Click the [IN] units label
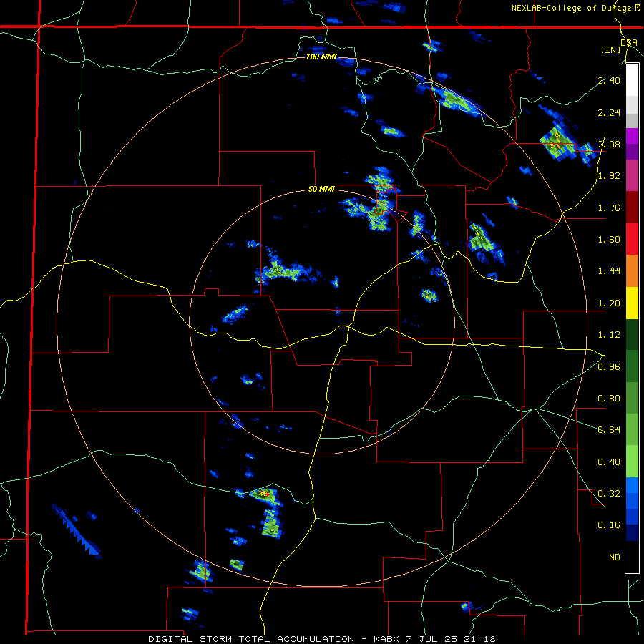This screenshot has height=644, width=644. click(x=611, y=49)
